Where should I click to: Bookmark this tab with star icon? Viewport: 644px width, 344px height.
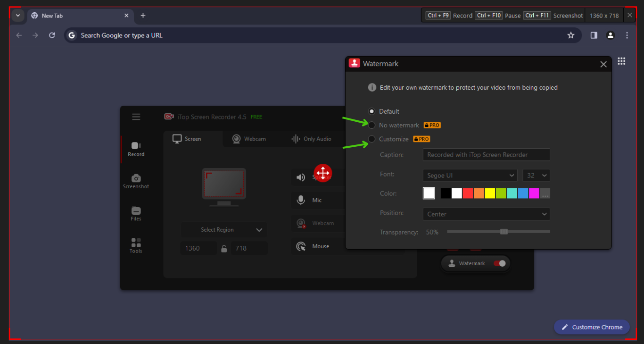tap(571, 35)
